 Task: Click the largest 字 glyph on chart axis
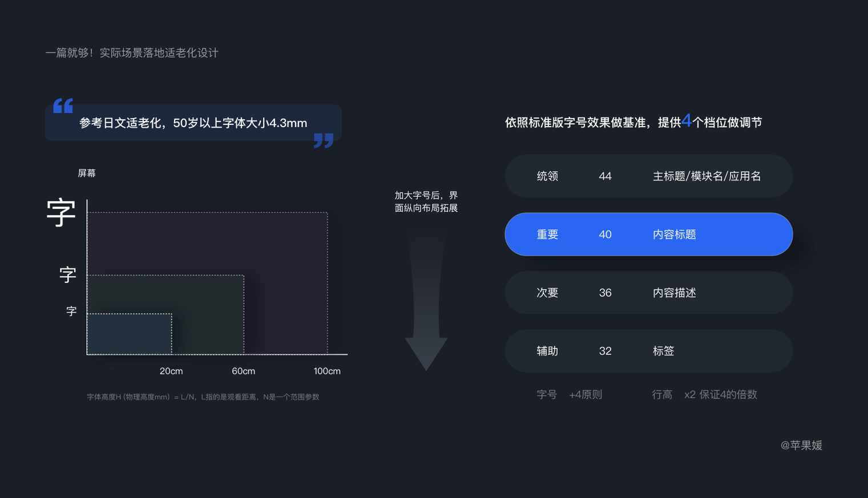(61, 213)
